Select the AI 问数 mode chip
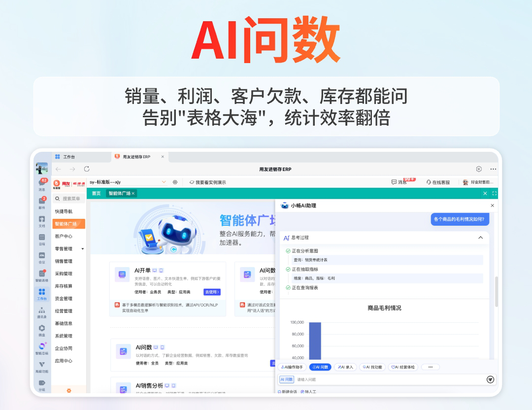 click(x=320, y=367)
